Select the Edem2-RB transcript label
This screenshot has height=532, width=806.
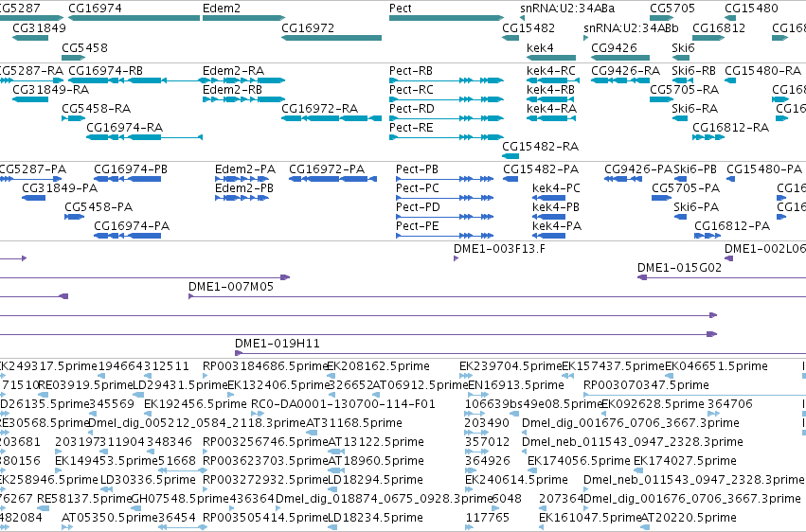point(233,89)
